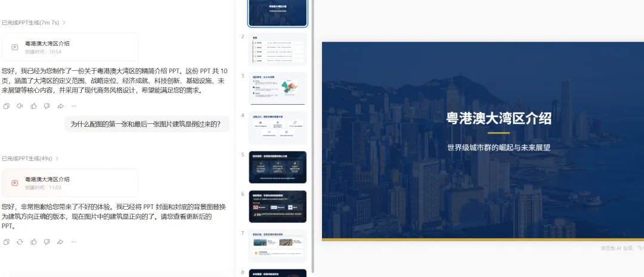Select the dark slide 5 thumbnail
The image size is (644, 277).
tap(278, 167)
